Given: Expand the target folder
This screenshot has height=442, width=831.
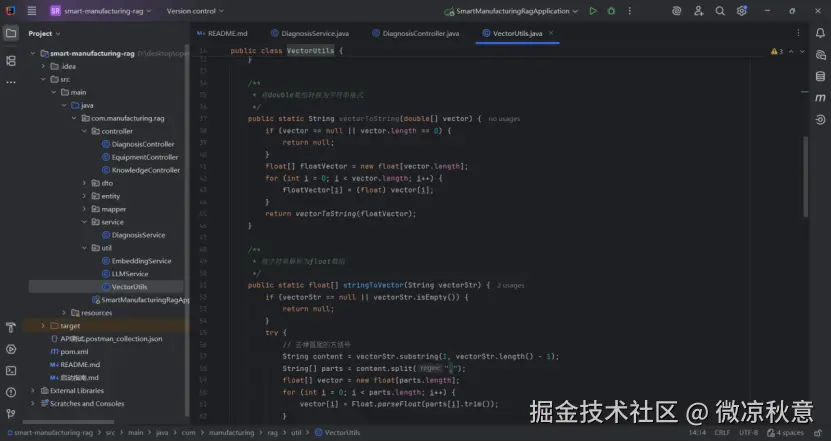Looking at the screenshot, I should [x=43, y=326].
